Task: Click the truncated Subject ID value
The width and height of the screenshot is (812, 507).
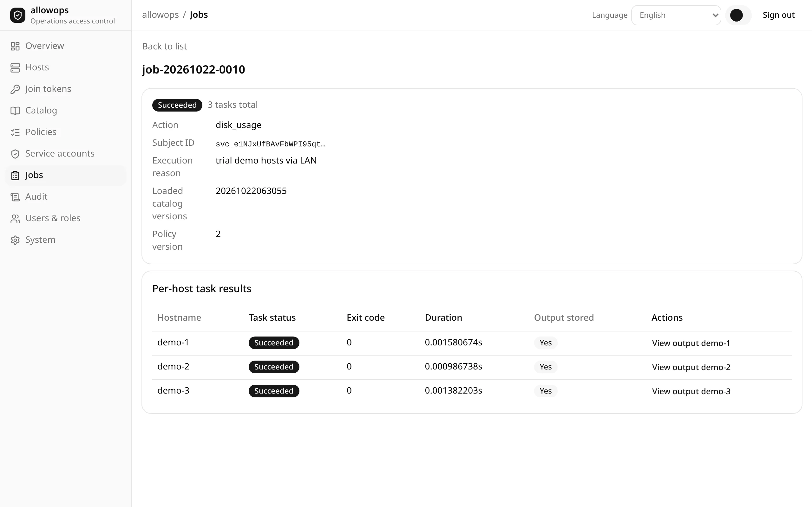Action: click(x=271, y=144)
